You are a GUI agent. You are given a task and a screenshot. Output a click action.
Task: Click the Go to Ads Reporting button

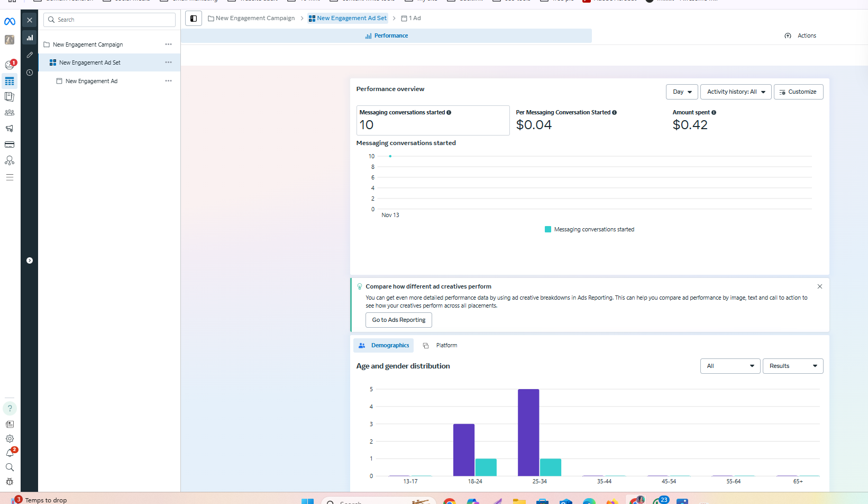[398, 320]
